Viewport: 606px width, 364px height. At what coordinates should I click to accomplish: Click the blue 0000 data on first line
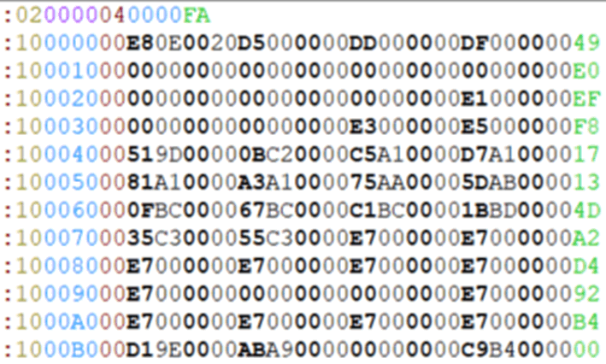click(155, 15)
